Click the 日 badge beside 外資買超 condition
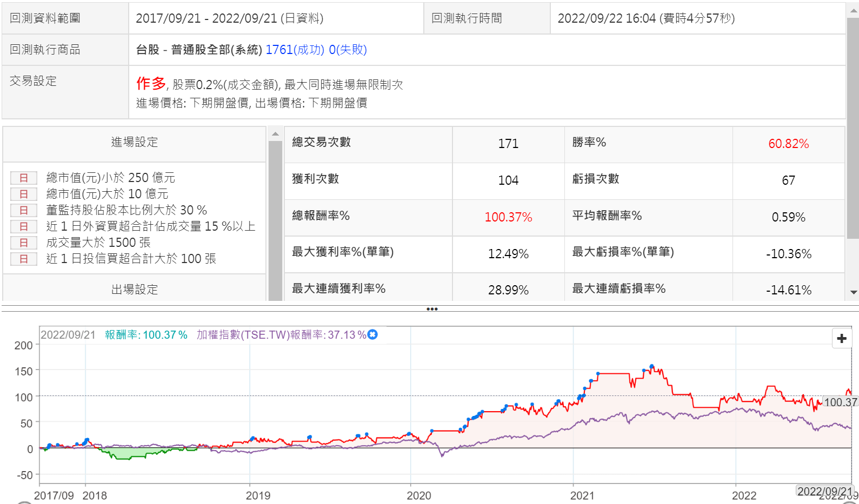Screen dimensions: 859x504 point(24,226)
